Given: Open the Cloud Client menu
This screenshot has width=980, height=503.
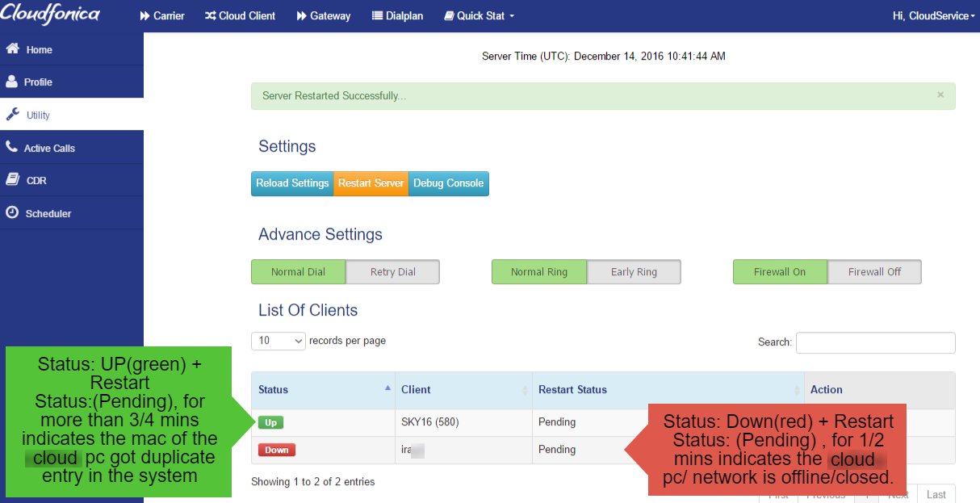Looking at the screenshot, I should click(240, 15).
